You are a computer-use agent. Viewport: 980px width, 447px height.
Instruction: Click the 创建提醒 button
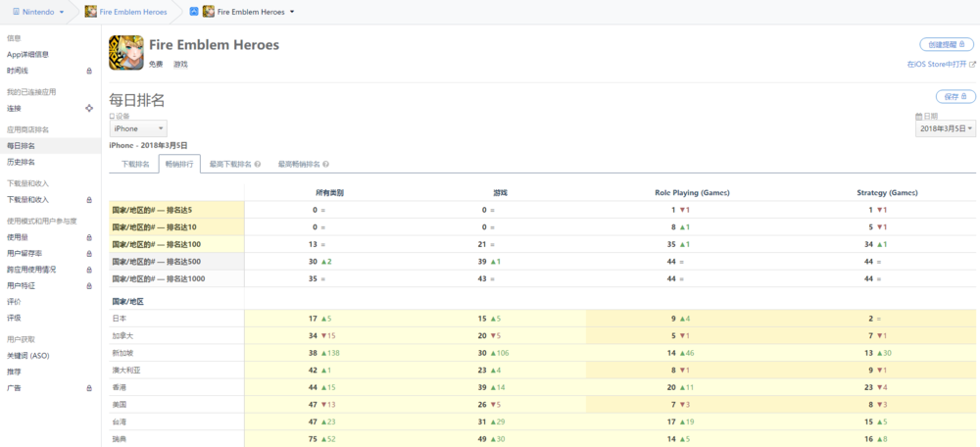947,44
